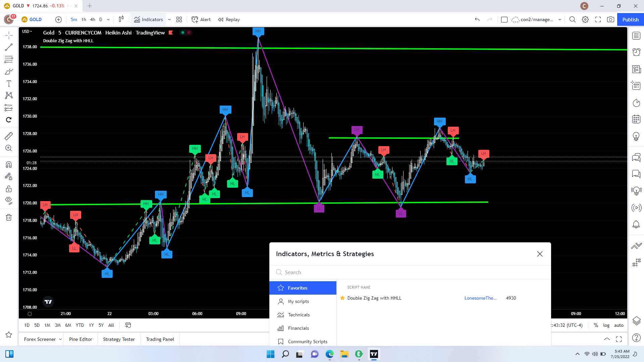Toggle log scale on price axis

pos(606,325)
